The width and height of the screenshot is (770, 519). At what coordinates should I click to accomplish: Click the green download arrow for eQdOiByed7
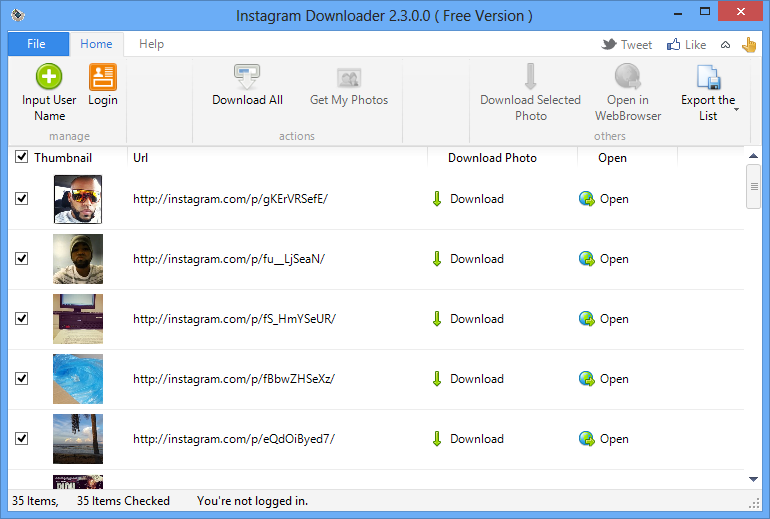[437, 438]
